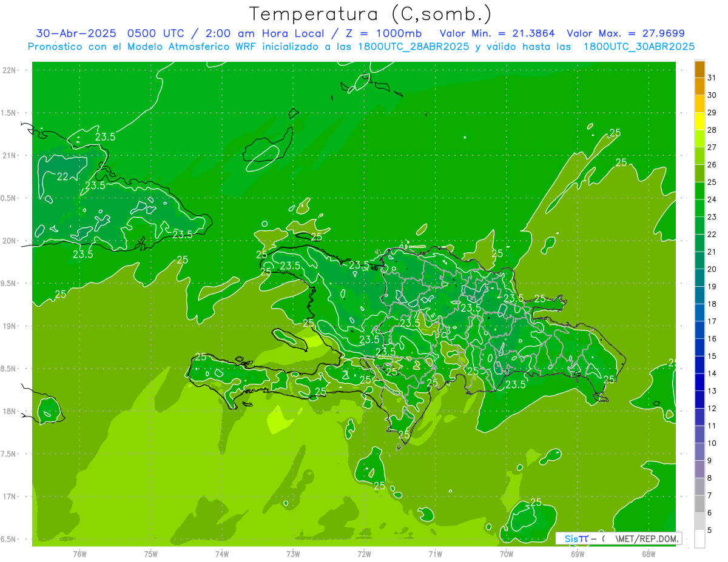Pick the amber swatch between 29 and 30
The width and height of the screenshot is (728, 562).
click(x=699, y=104)
